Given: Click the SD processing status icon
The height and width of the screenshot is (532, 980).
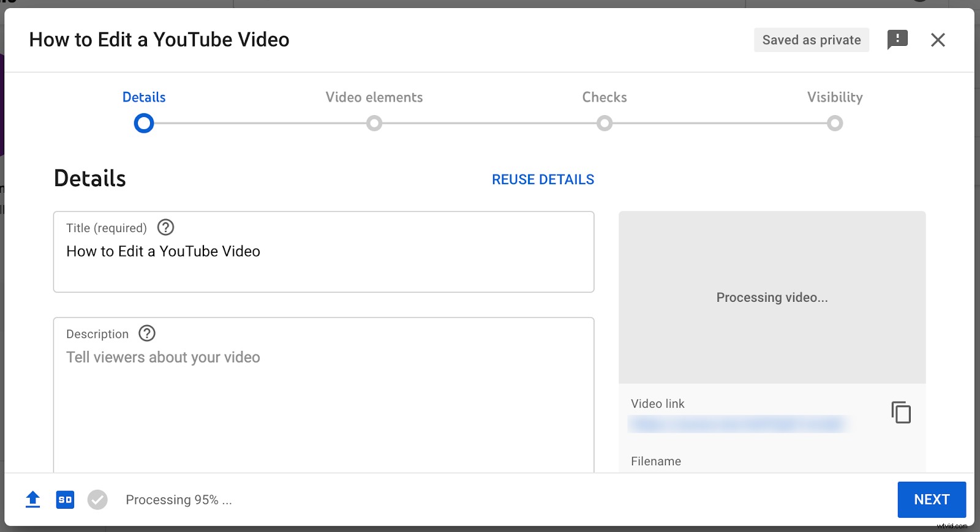Looking at the screenshot, I should coord(65,500).
